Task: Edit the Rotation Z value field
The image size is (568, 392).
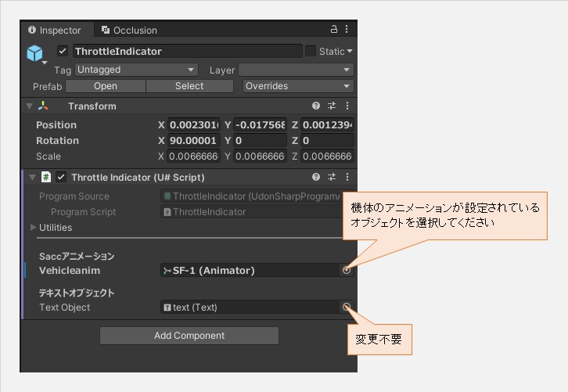Action: (327, 141)
